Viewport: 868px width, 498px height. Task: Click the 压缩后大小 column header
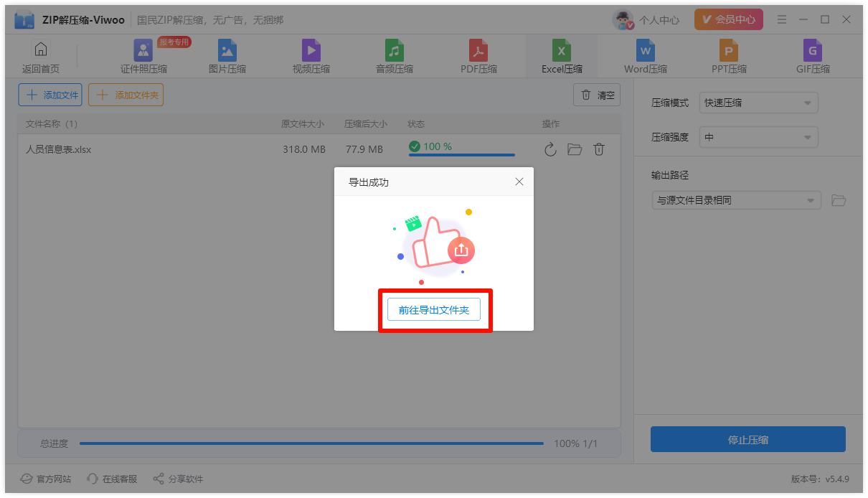(x=366, y=124)
